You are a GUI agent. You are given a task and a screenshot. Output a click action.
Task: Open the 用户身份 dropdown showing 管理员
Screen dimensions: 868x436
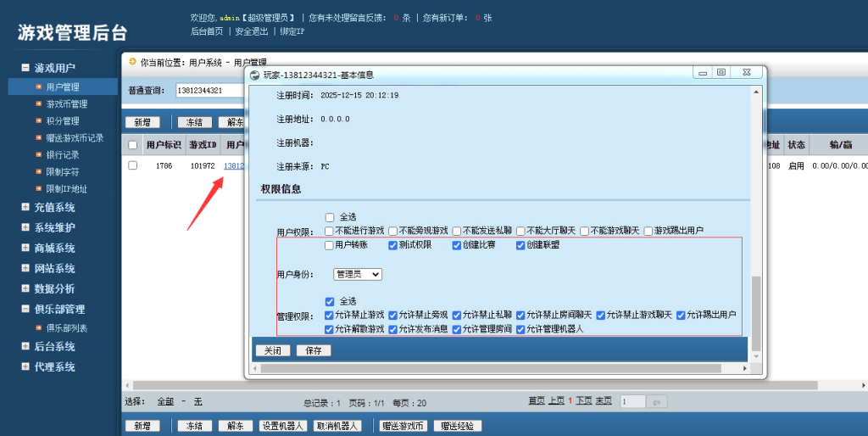pos(358,274)
